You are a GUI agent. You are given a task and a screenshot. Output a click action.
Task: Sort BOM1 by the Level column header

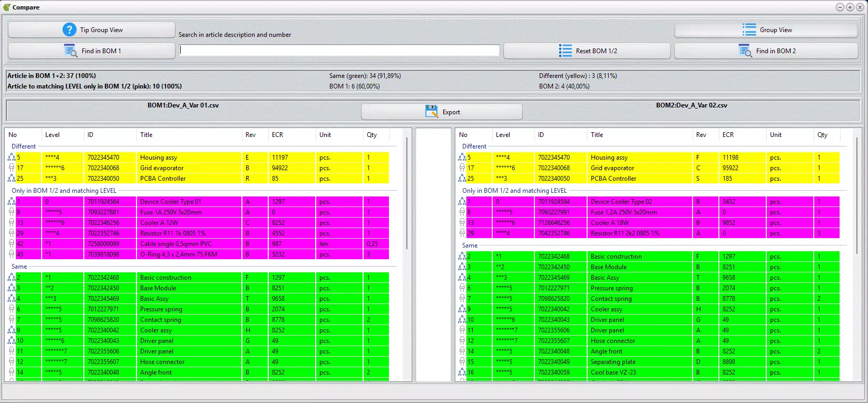(x=63, y=135)
